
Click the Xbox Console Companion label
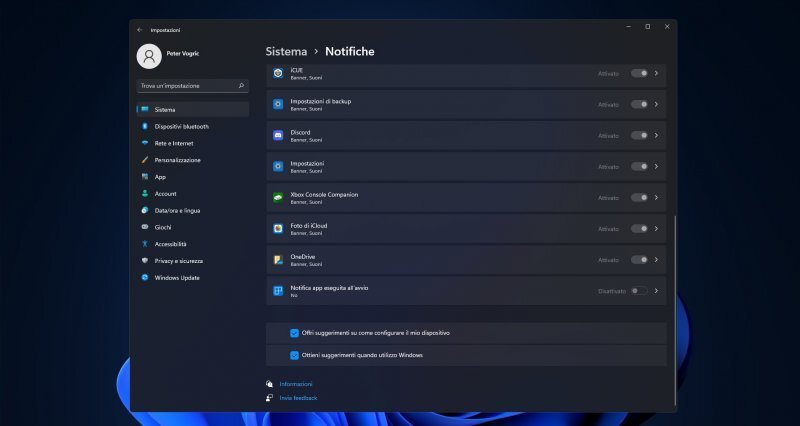click(x=324, y=194)
